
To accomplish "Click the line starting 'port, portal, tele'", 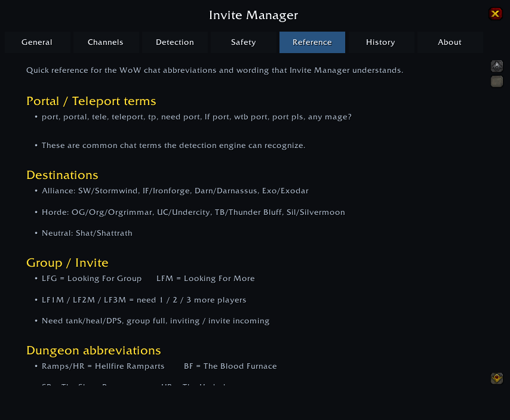I will pyautogui.click(x=197, y=117).
